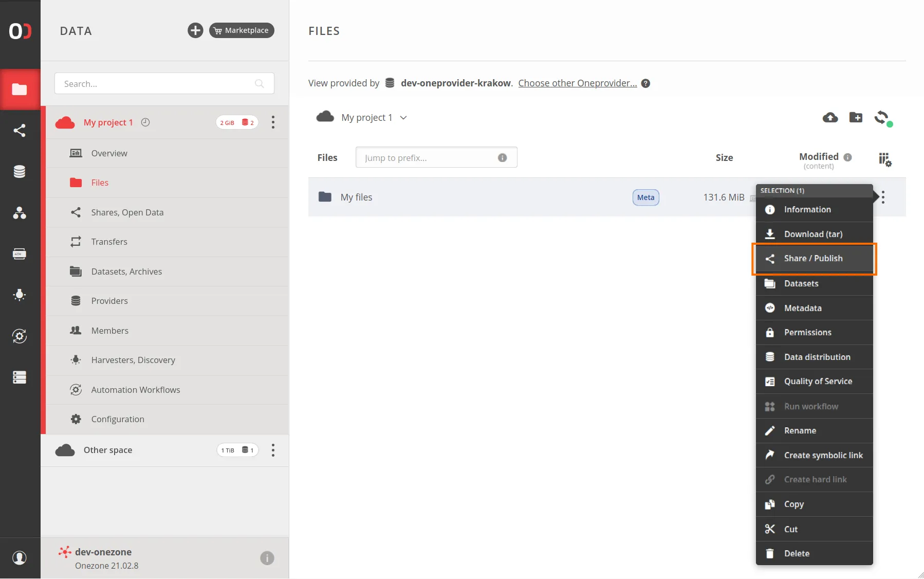Open the Automation section in sidebar
Viewport: 924px width, 579px height.
20,336
